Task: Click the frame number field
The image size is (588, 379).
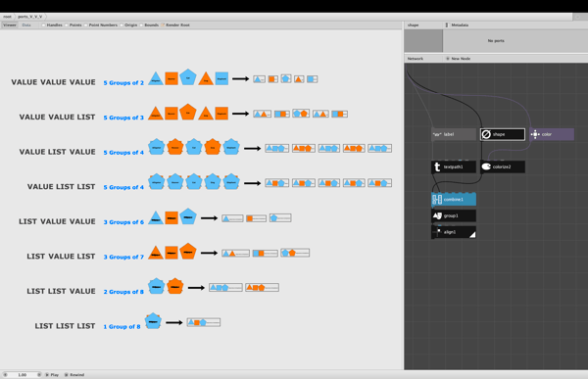Action: click(23, 374)
